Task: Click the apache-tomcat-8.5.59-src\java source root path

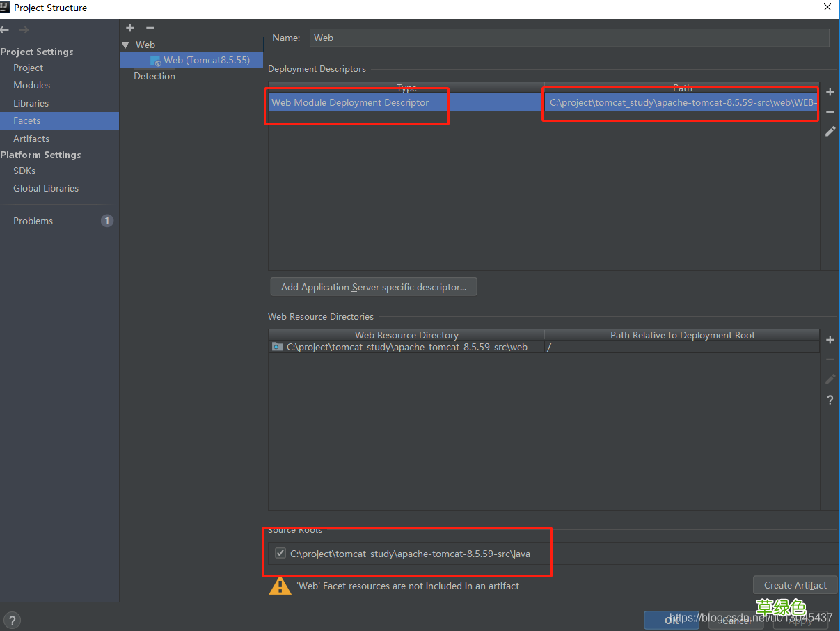Action: pyautogui.click(x=410, y=554)
